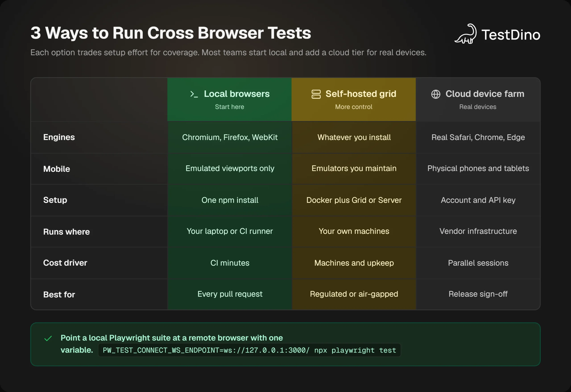Click the 'CI minutes' cell
The width and height of the screenshot is (571, 392).
click(230, 263)
